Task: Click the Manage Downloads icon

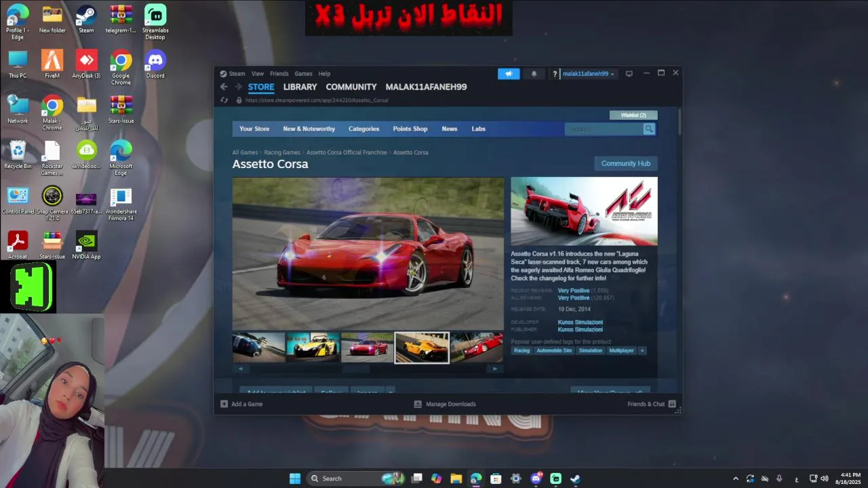Action: (x=418, y=404)
